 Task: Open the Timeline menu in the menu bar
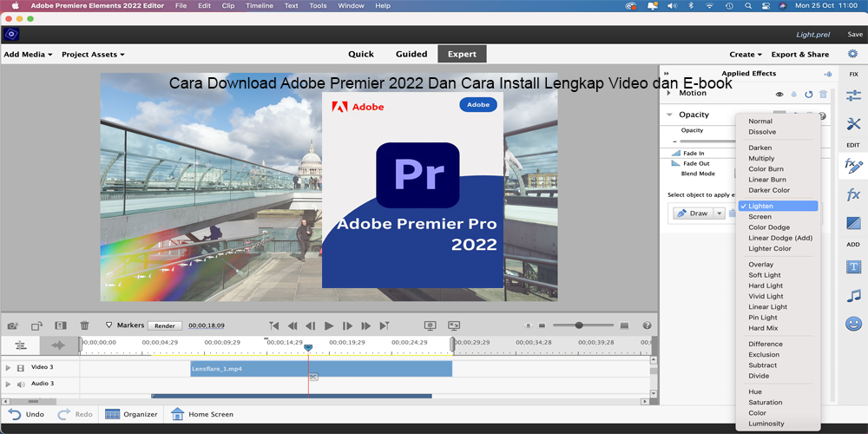coord(259,5)
